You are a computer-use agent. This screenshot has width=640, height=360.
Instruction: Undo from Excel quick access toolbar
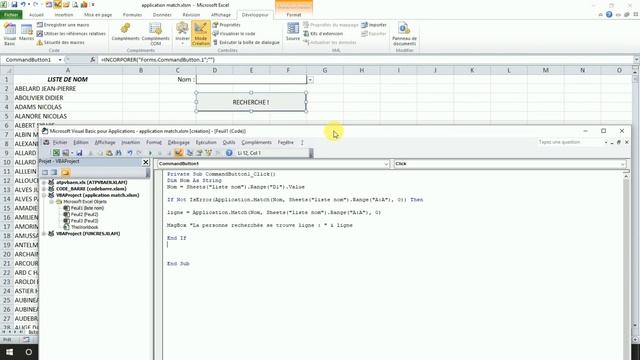(23, 5)
